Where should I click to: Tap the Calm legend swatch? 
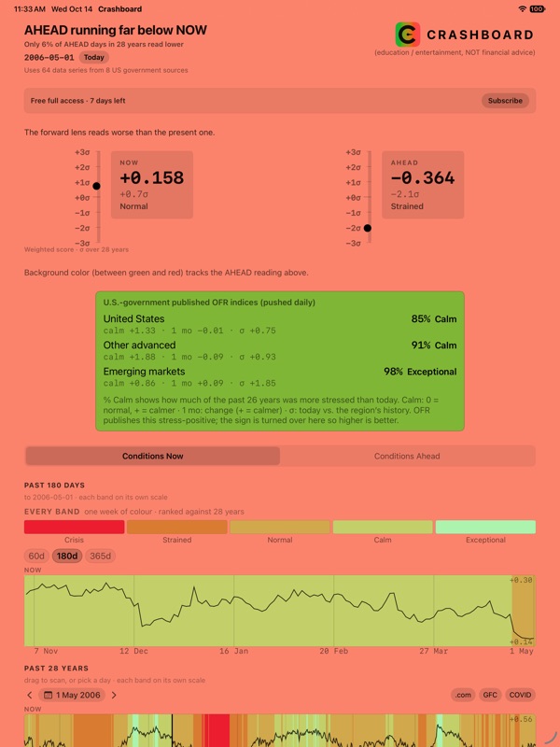[383, 527]
